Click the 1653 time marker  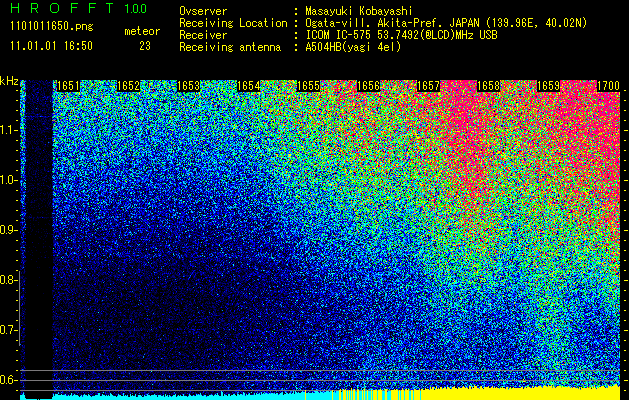[x=189, y=86]
